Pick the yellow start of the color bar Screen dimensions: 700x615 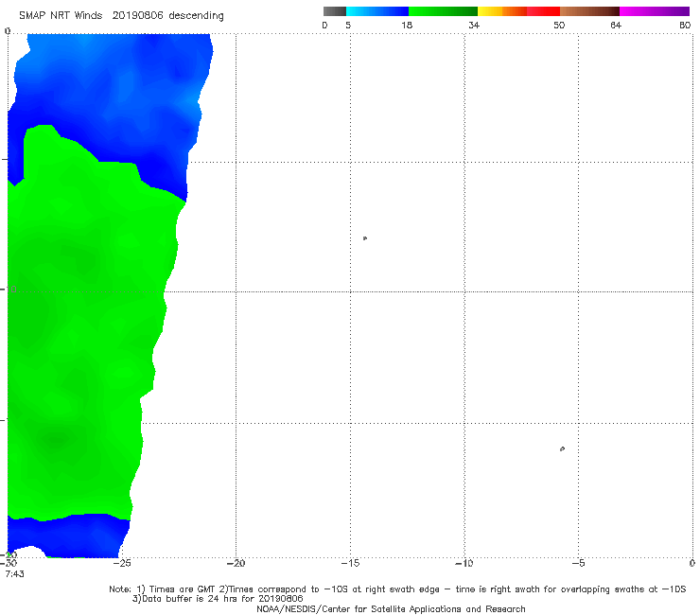(490, 11)
